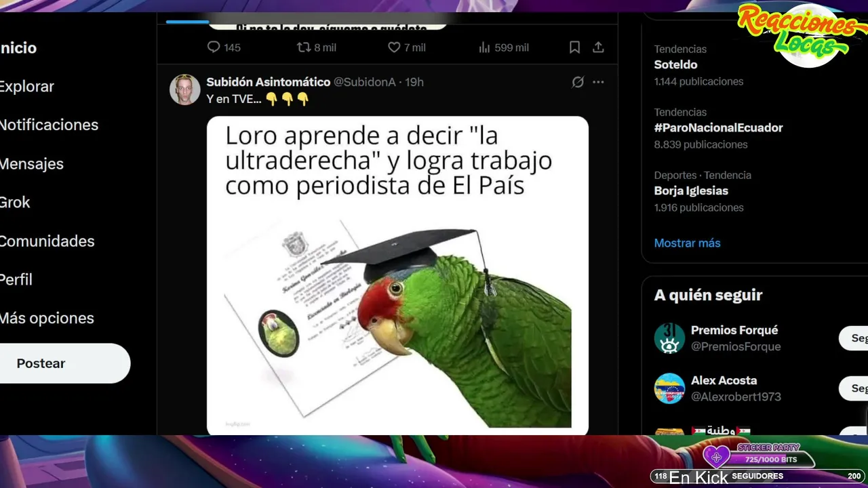Click Mostrar más under trends
The height and width of the screenshot is (488, 868).
click(687, 243)
